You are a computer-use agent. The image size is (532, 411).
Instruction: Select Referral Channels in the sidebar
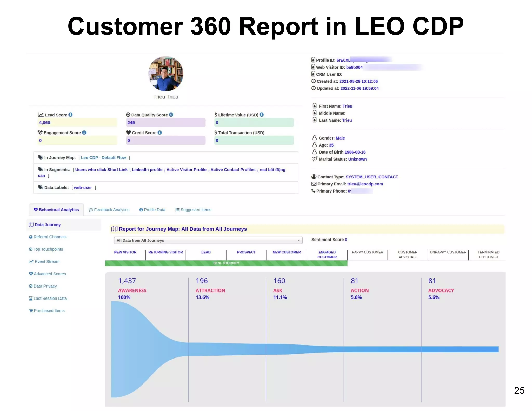[x=48, y=237]
